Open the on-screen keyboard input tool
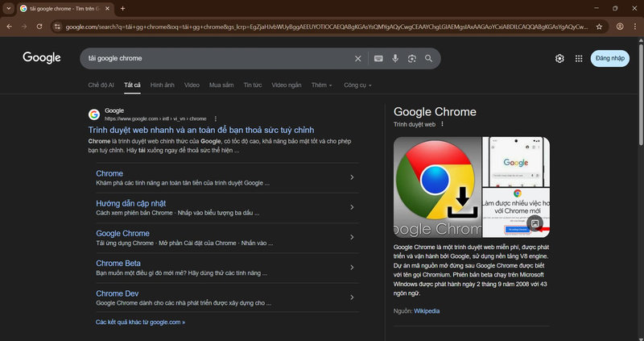Image resolution: width=644 pixels, height=341 pixels. tap(378, 58)
